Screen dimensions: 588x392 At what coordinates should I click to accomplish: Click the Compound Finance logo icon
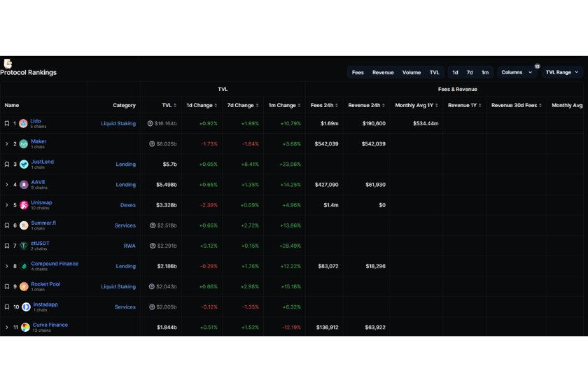pyautogui.click(x=24, y=266)
